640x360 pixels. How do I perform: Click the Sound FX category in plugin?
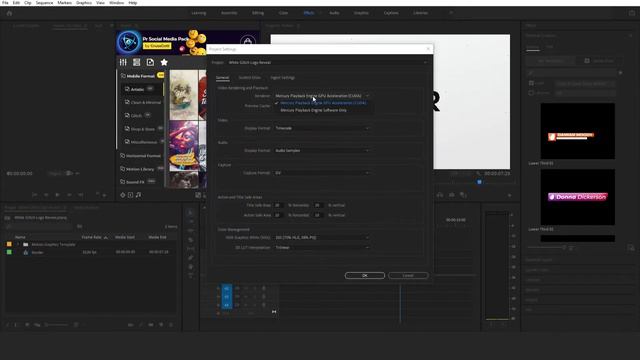coord(136,182)
